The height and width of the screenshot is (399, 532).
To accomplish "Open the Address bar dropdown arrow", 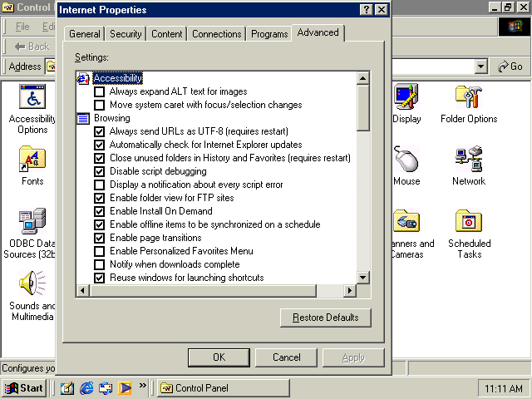I will pyautogui.click(x=480, y=66).
